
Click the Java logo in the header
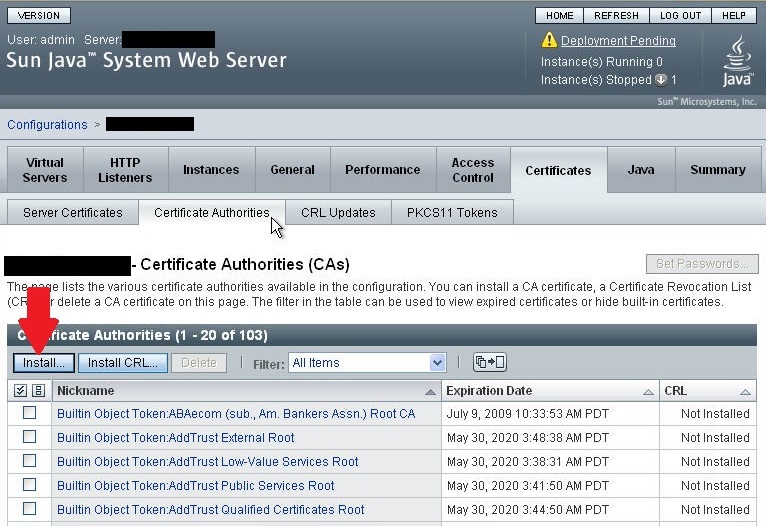tap(736, 62)
